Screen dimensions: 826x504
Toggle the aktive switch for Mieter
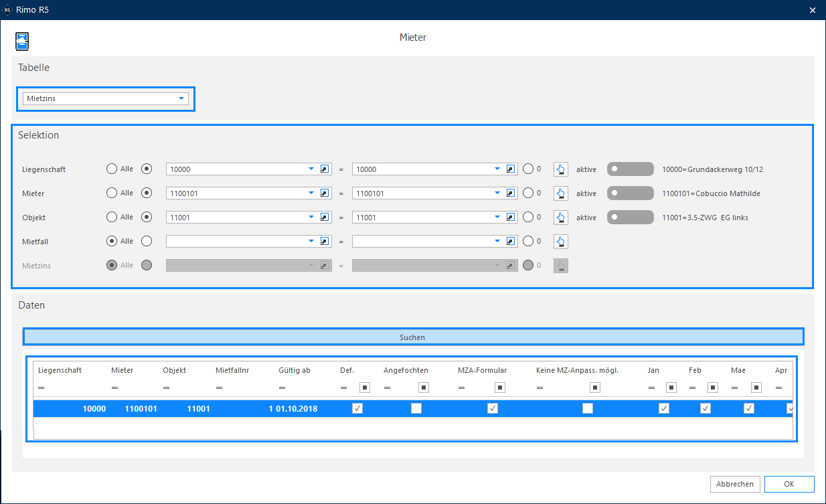tap(630, 193)
